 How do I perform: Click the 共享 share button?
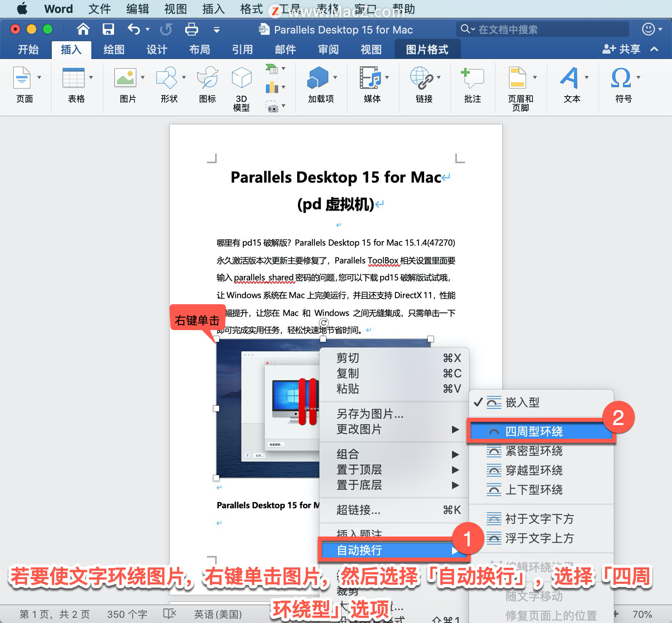(x=621, y=49)
